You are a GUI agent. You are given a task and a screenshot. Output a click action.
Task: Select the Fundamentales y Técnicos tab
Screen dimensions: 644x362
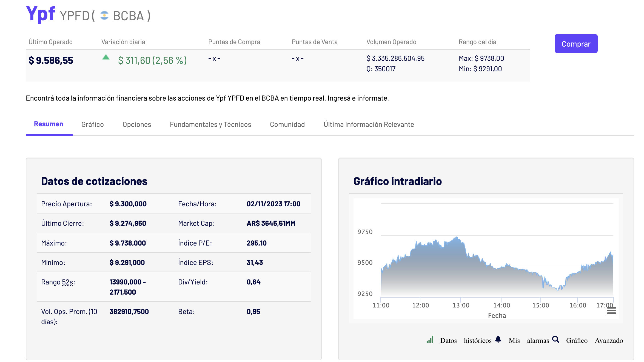(210, 124)
